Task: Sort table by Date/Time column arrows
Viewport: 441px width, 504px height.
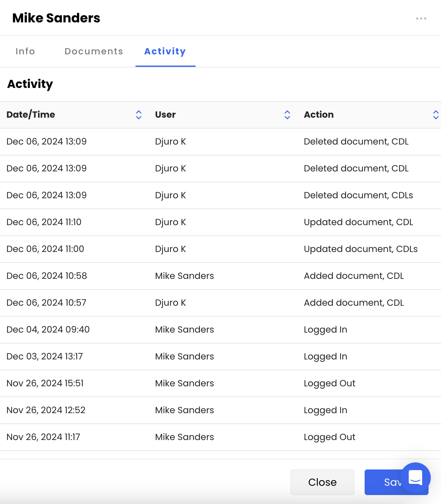Action: click(139, 115)
